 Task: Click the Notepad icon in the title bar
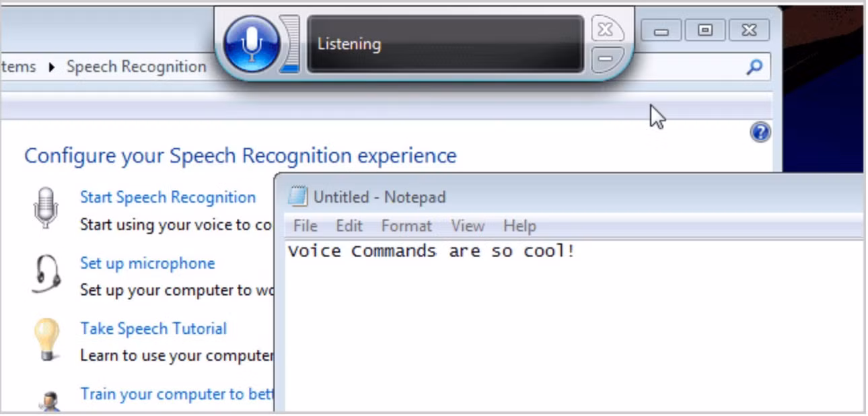(x=297, y=196)
